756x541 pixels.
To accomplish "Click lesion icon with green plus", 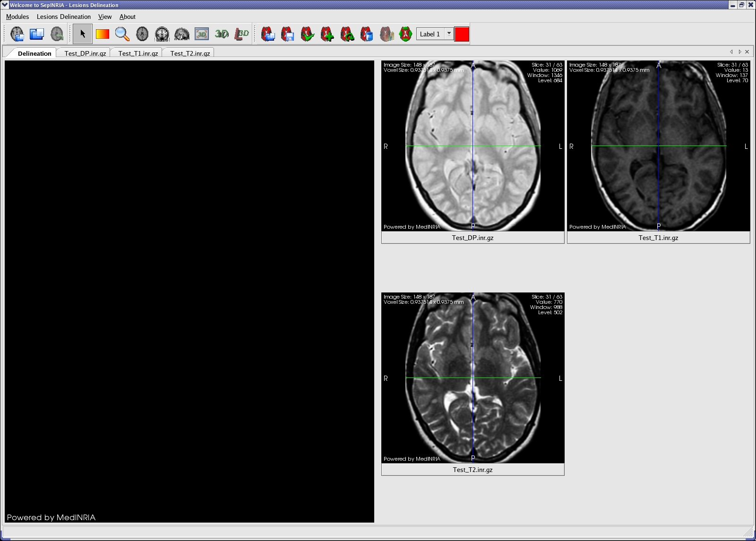I will click(x=327, y=34).
